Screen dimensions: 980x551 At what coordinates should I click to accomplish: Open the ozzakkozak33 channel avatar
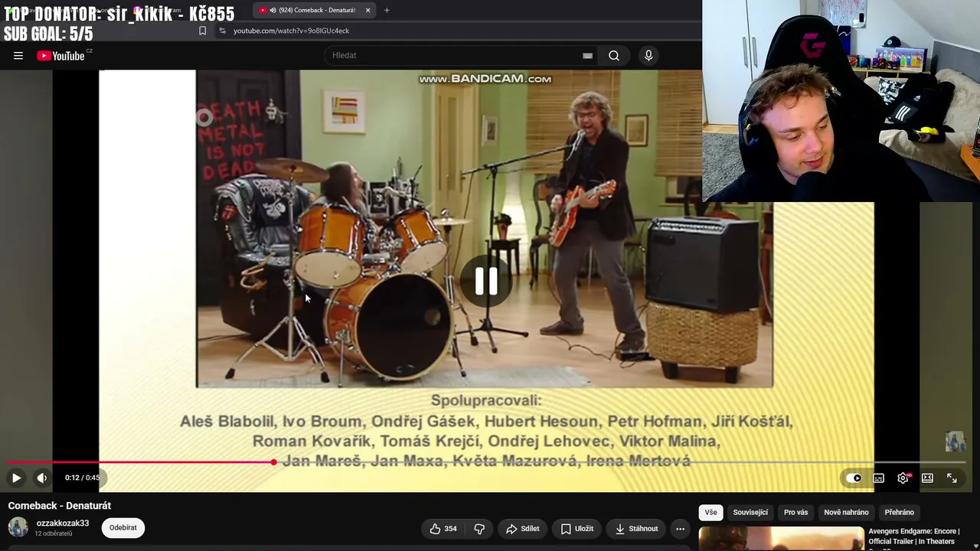[18, 527]
